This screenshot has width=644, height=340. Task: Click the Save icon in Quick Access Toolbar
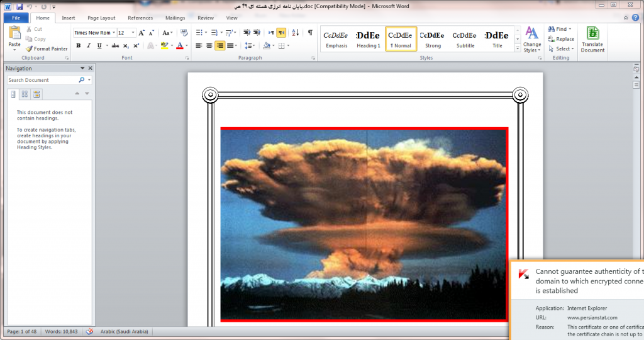pos(19,6)
